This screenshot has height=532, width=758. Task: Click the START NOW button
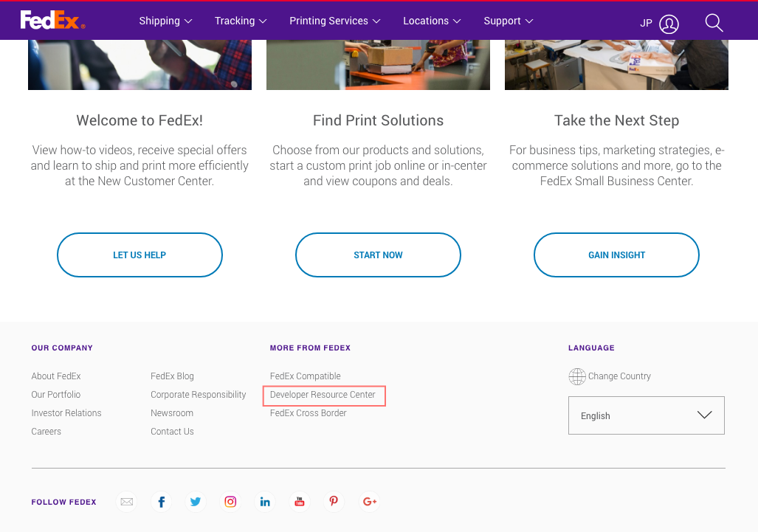click(378, 255)
